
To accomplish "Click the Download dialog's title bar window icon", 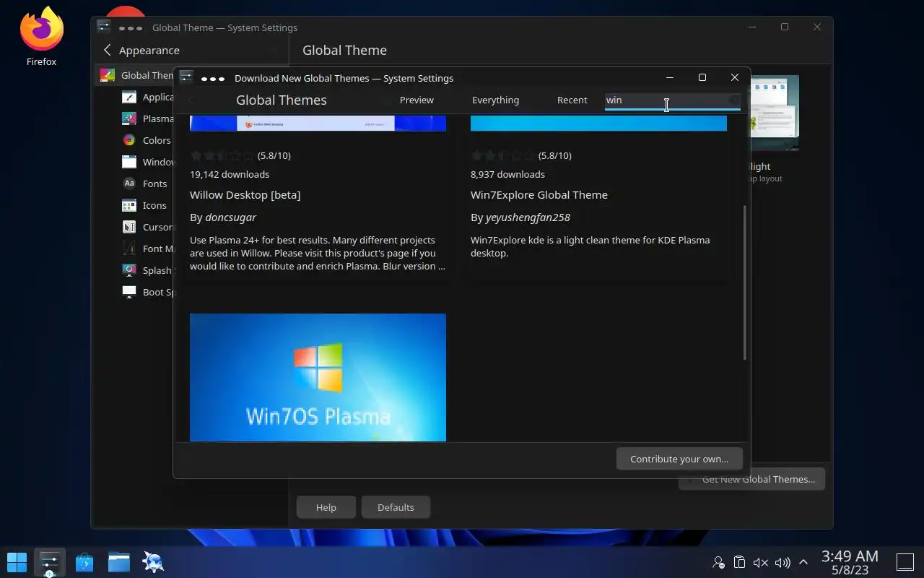I will (186, 77).
